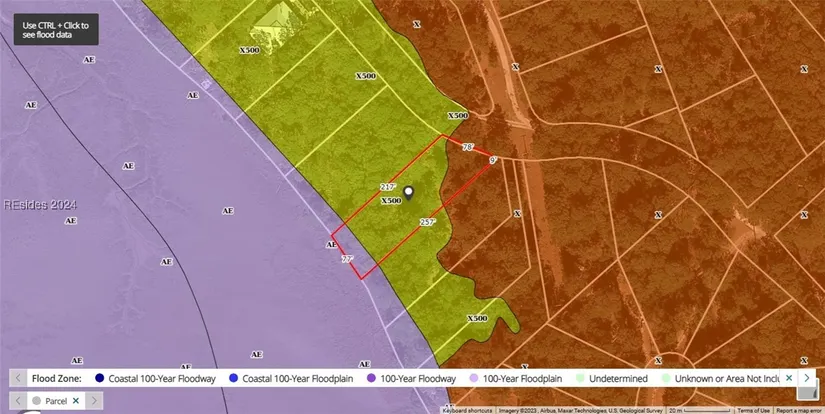Click the 20 m map scale control
The height and width of the screenshot is (414, 825).
pyautogui.click(x=701, y=410)
